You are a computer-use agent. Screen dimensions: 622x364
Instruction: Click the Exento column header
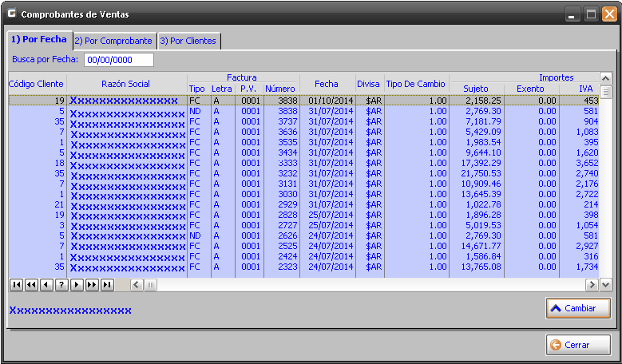click(x=530, y=89)
